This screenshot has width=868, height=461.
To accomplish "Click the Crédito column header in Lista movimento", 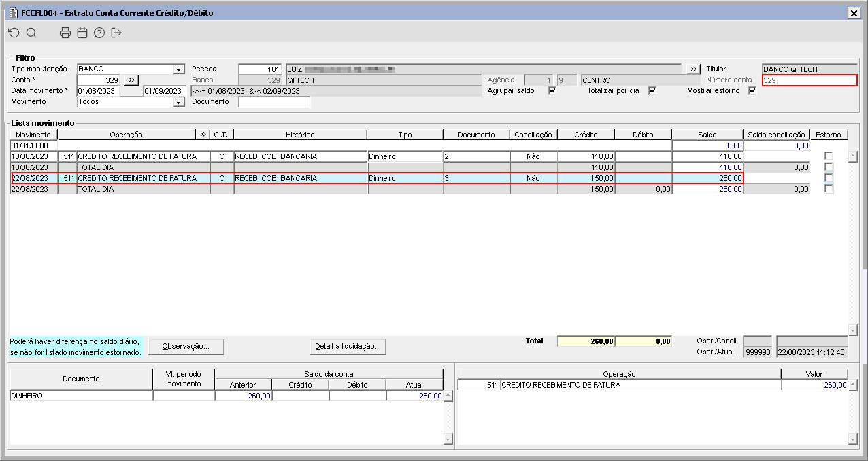I will (x=586, y=135).
